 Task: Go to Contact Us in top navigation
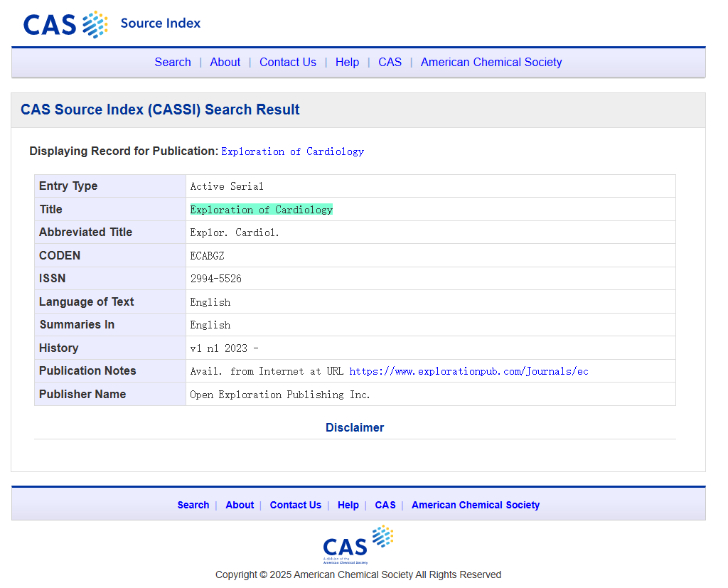287,63
